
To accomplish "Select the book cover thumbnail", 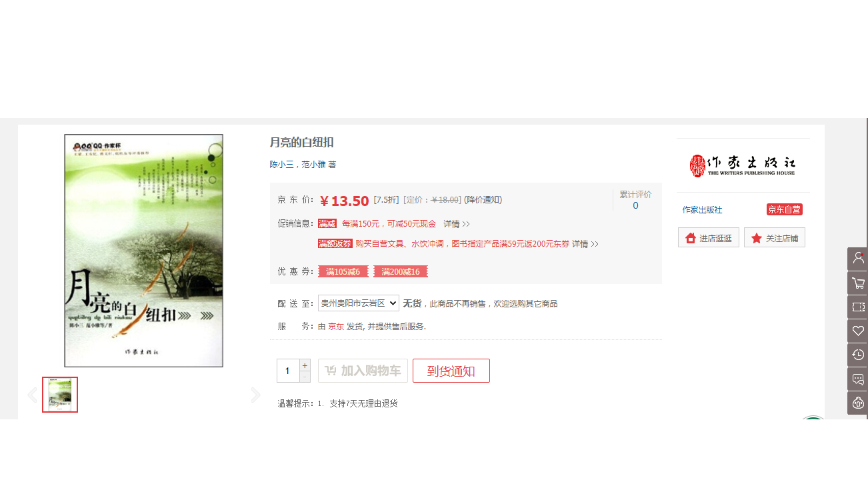I will point(60,395).
